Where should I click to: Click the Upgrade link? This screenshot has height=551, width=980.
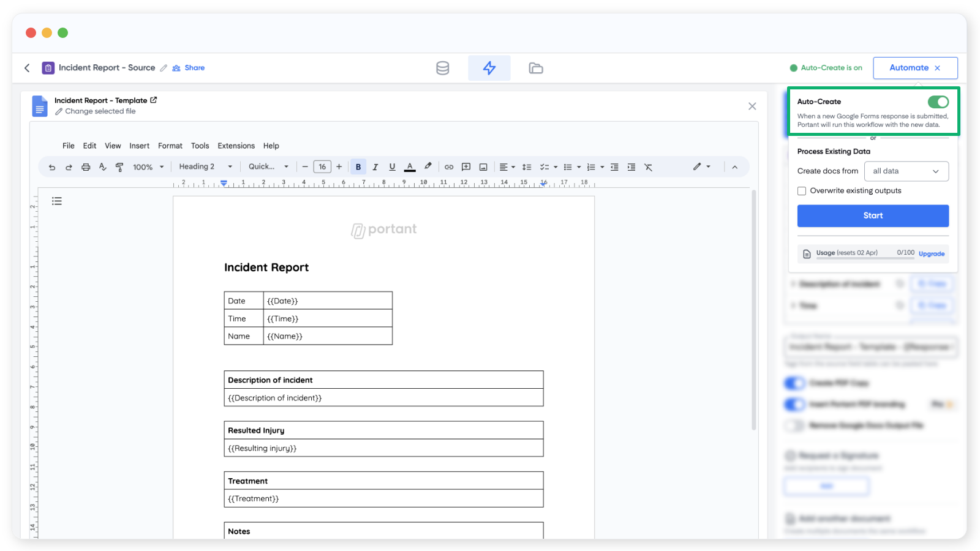pyautogui.click(x=931, y=253)
